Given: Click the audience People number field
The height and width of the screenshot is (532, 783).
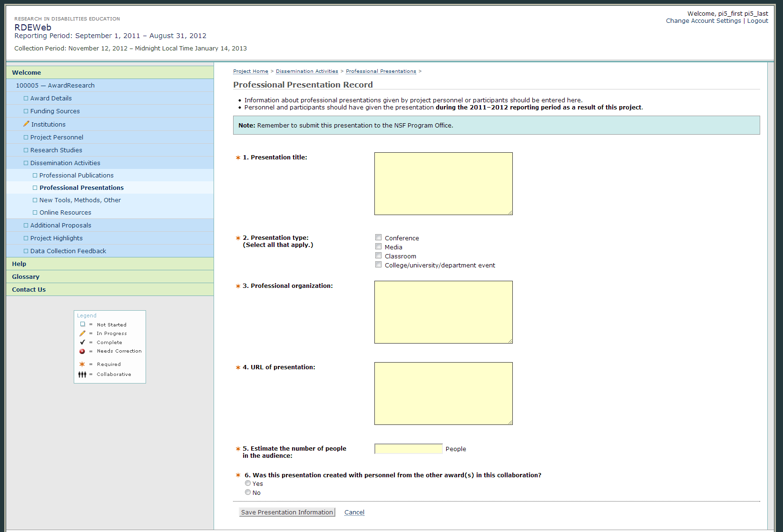Looking at the screenshot, I should click(x=408, y=449).
